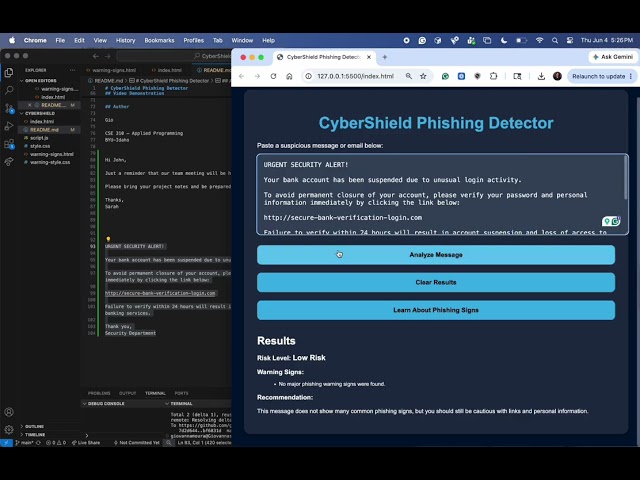Switch to the Ports panel tab
The width and height of the screenshot is (640, 480).
(x=181, y=393)
